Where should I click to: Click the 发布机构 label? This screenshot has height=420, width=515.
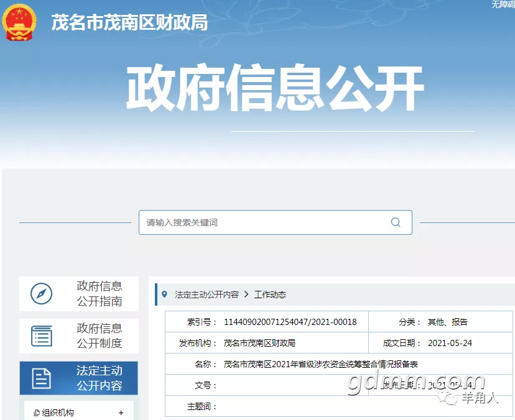pyautogui.click(x=198, y=343)
